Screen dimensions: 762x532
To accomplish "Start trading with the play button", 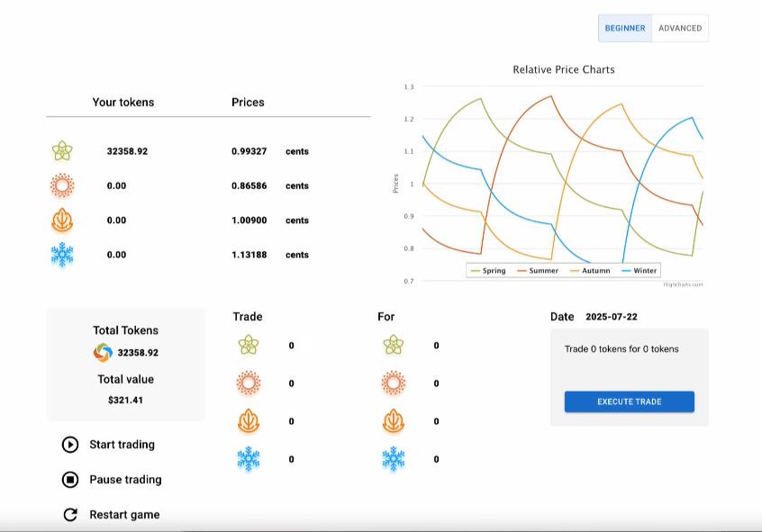I will pos(70,445).
